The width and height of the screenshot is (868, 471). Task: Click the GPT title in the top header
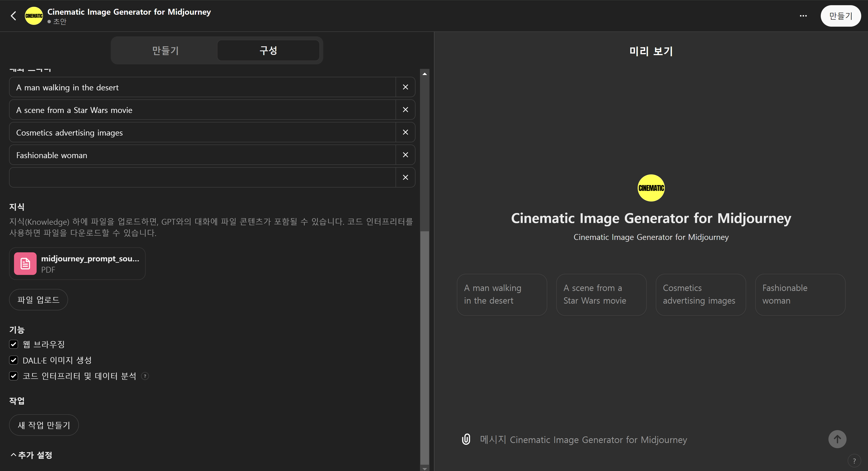(x=129, y=12)
